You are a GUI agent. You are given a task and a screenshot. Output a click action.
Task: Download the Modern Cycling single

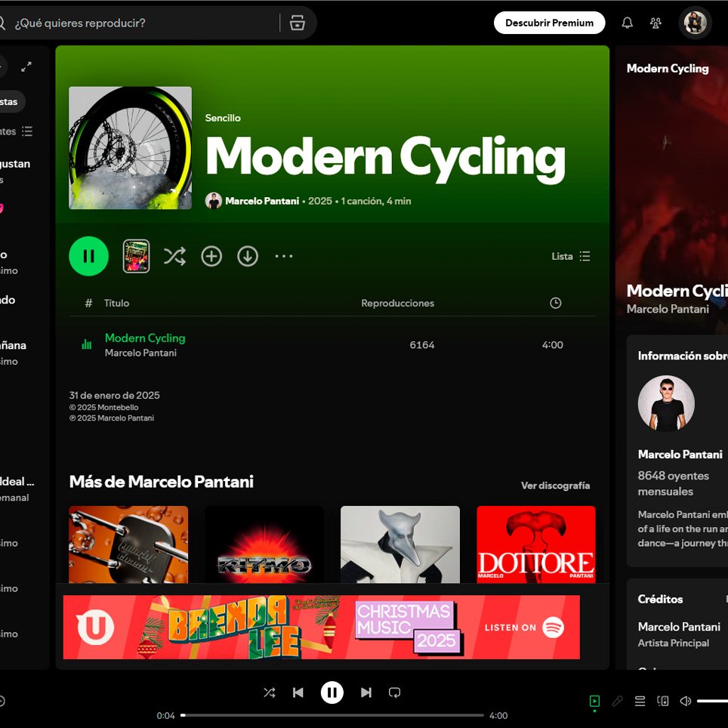point(248,256)
